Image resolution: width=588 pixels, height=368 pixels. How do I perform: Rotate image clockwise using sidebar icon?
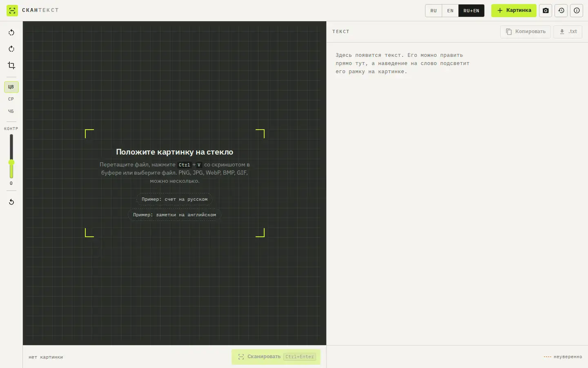[x=11, y=49]
